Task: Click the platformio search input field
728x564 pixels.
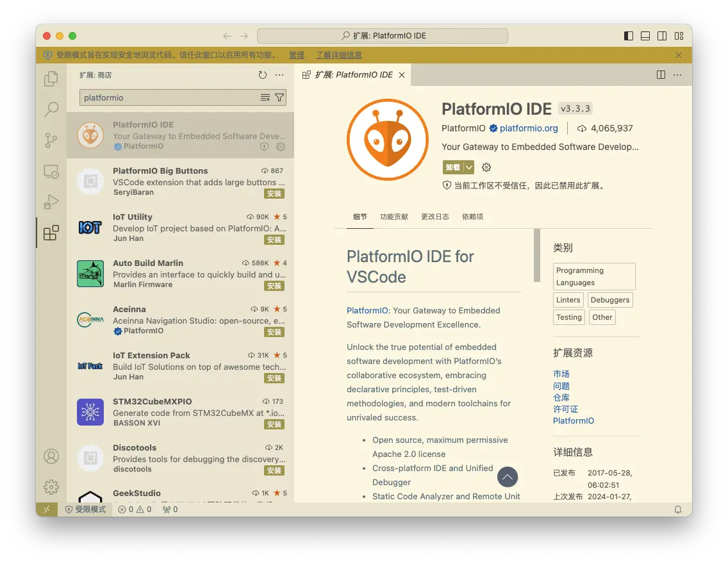Action: coord(170,97)
